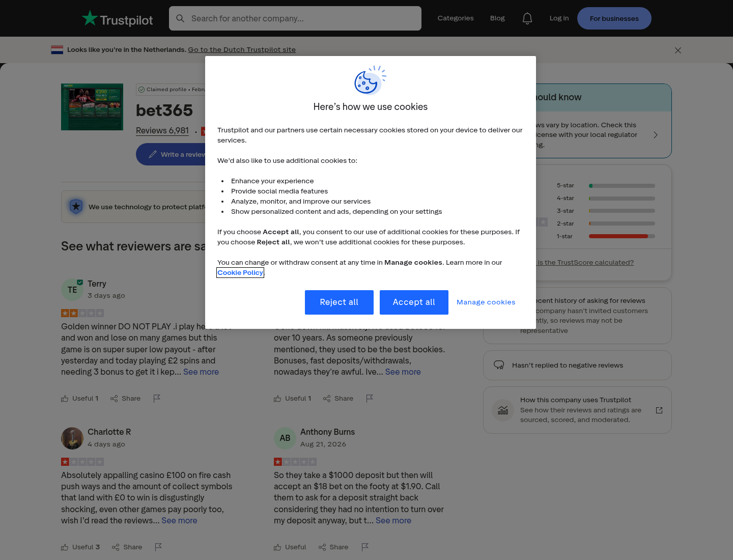Share Charlotte R's review

[x=127, y=547]
